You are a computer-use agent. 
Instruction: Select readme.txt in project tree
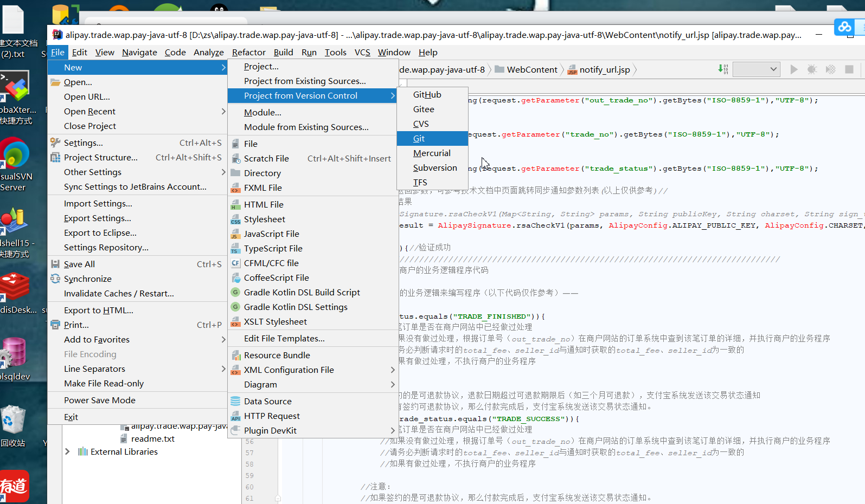[x=152, y=438]
